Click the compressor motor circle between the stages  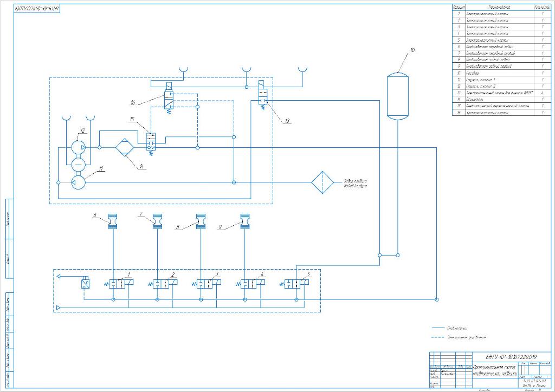tap(78, 165)
